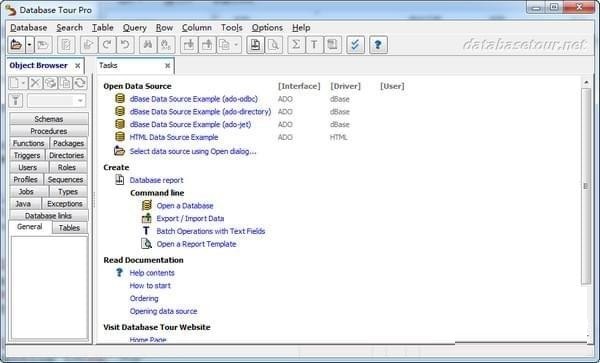
Task: Select the Sequences tab
Action: pos(65,179)
